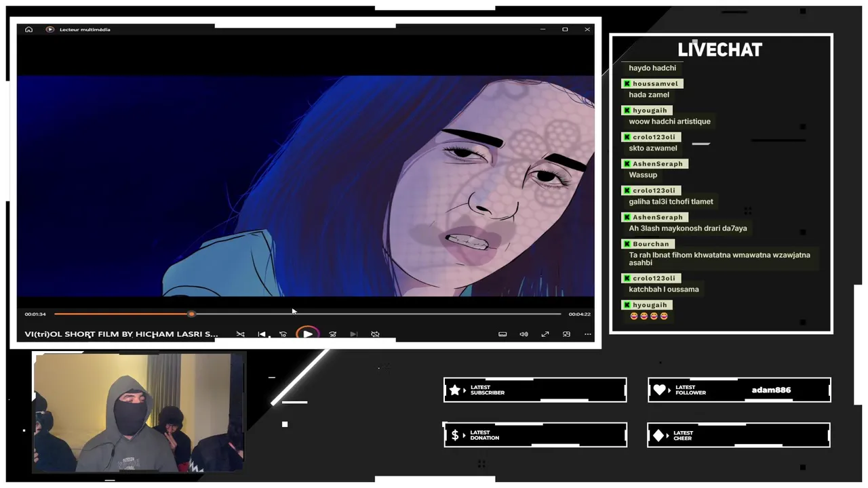Toggle the subtitles icon in media player
The width and height of the screenshot is (868, 488).
click(x=502, y=334)
